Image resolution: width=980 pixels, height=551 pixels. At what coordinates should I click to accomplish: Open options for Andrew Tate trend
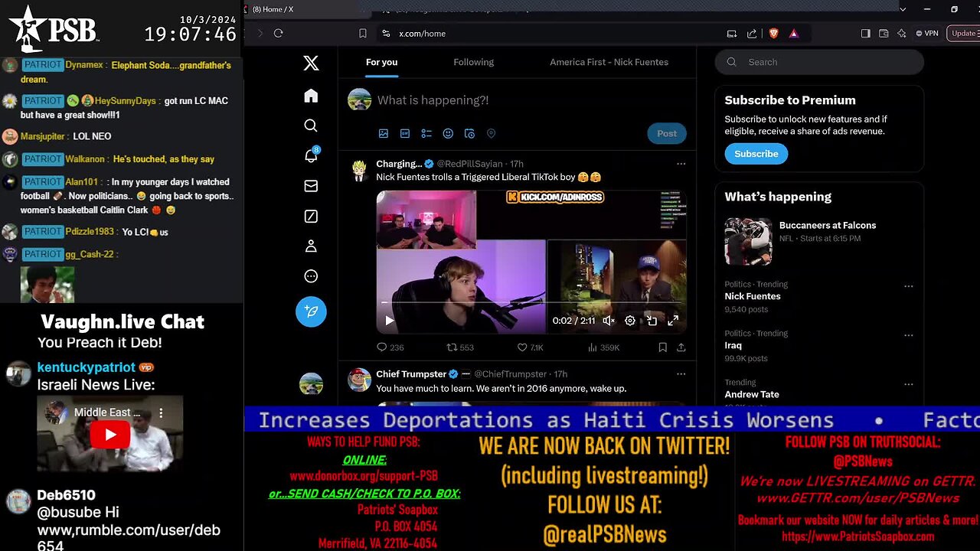[908, 384]
